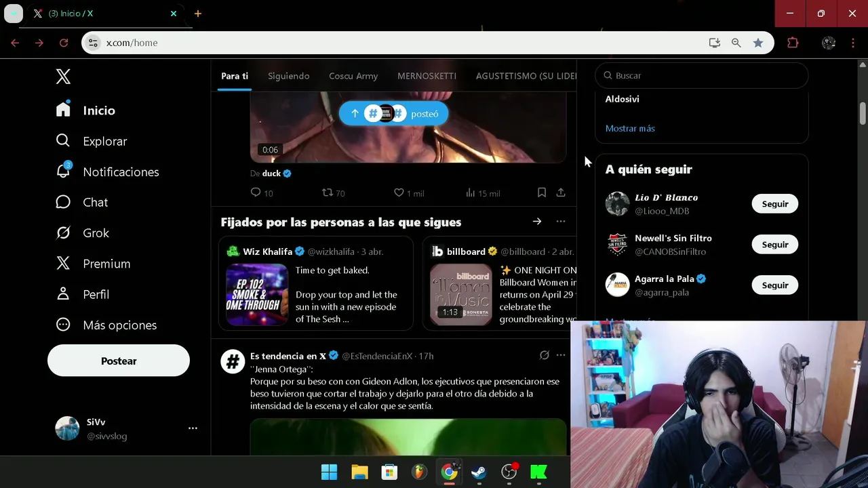The width and height of the screenshot is (868, 488).
Task: Open browser extensions puzzle icon
Action: [x=793, y=43]
